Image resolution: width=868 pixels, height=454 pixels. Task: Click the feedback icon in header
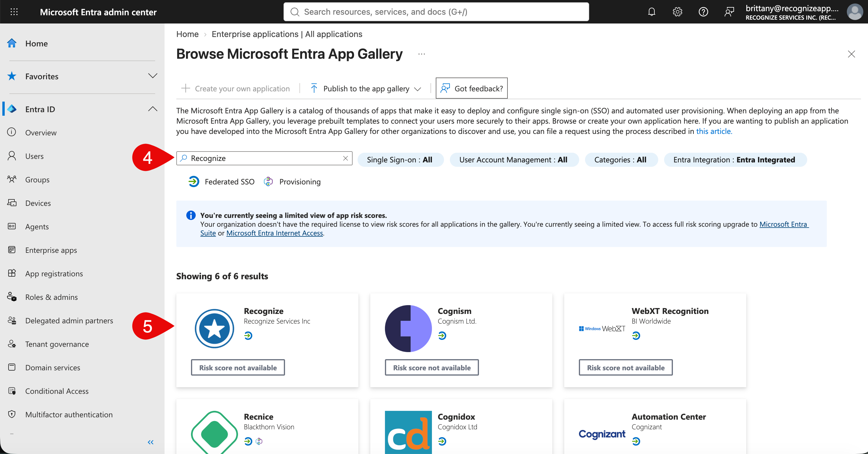point(729,12)
